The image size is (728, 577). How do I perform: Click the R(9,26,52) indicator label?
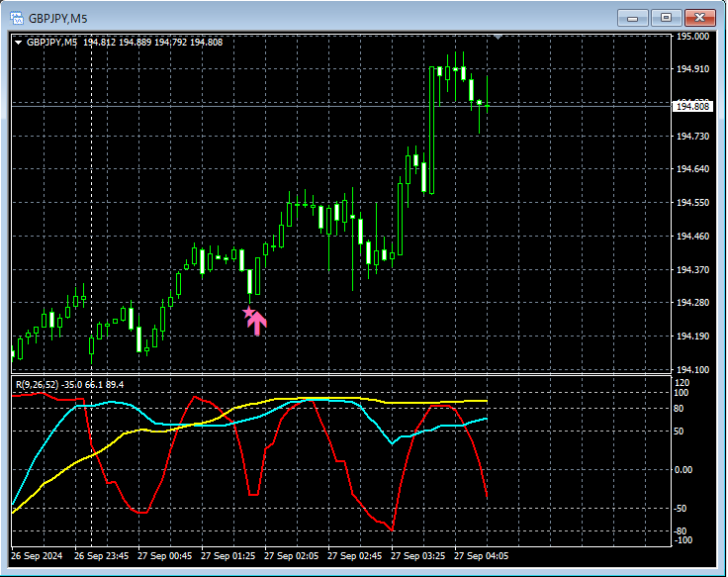[x=38, y=385]
